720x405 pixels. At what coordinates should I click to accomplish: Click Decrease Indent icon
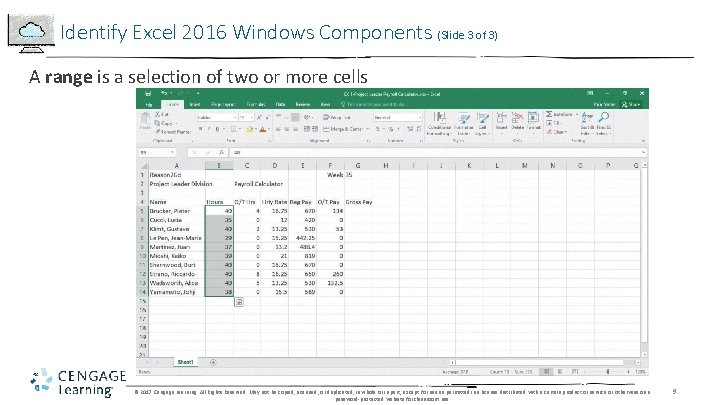tap(307, 129)
